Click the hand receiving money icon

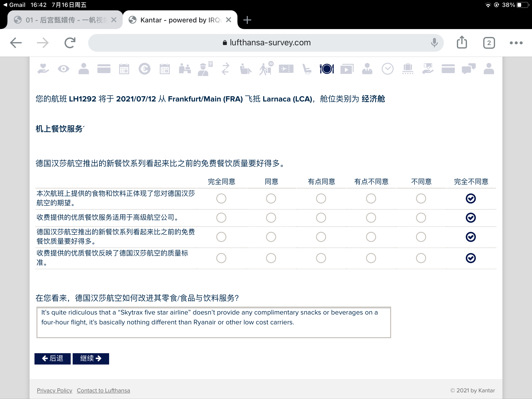428,69
